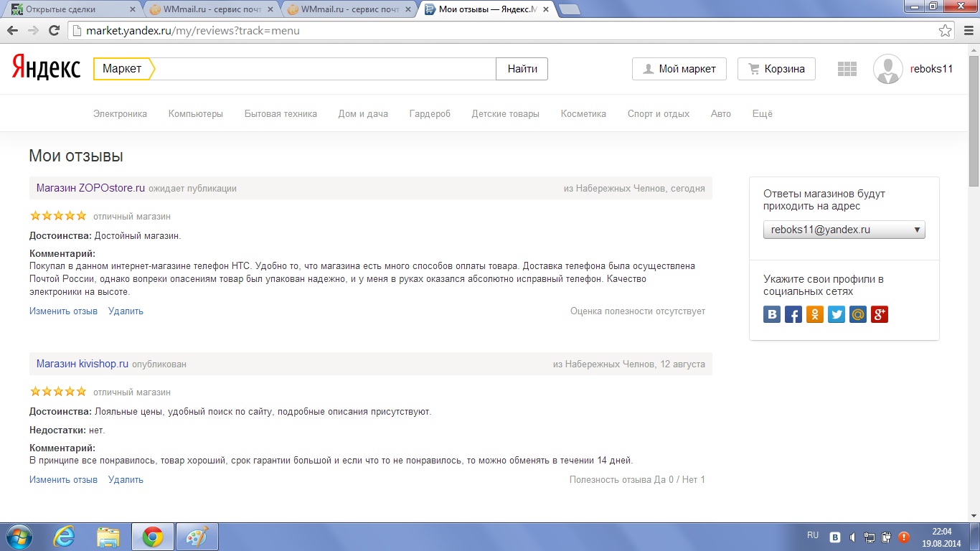The width and height of the screenshot is (980, 551).
Task: Click the reboks11 user avatar
Action: pyautogui.click(x=888, y=69)
